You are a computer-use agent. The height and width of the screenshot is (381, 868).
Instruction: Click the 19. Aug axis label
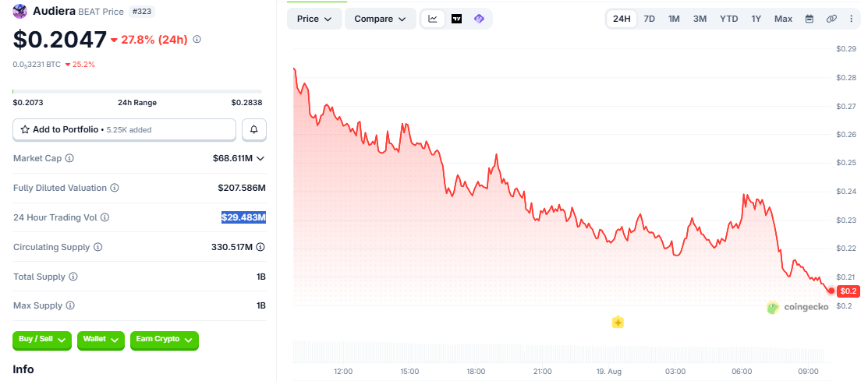[x=609, y=371]
